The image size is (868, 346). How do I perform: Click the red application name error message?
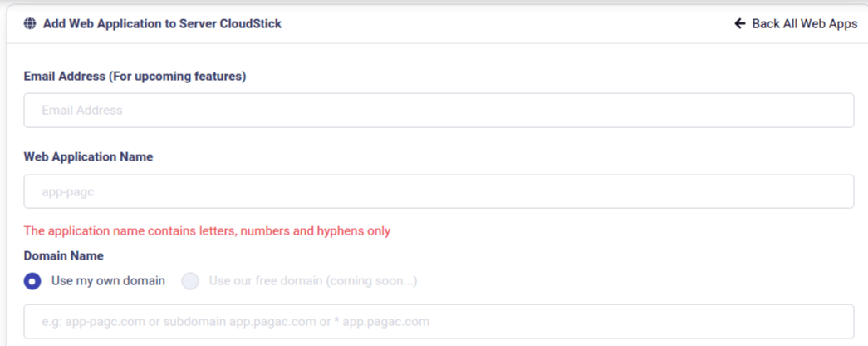tap(207, 231)
